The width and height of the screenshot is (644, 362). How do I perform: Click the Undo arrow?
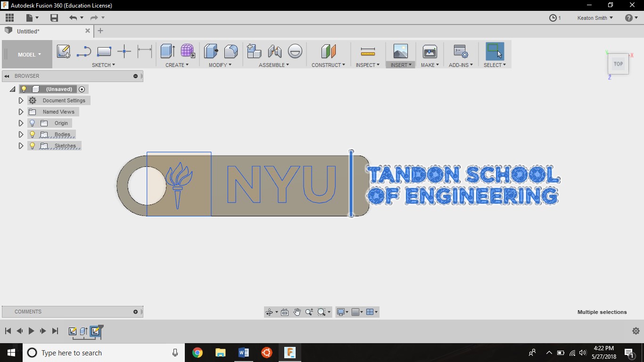[x=73, y=18]
